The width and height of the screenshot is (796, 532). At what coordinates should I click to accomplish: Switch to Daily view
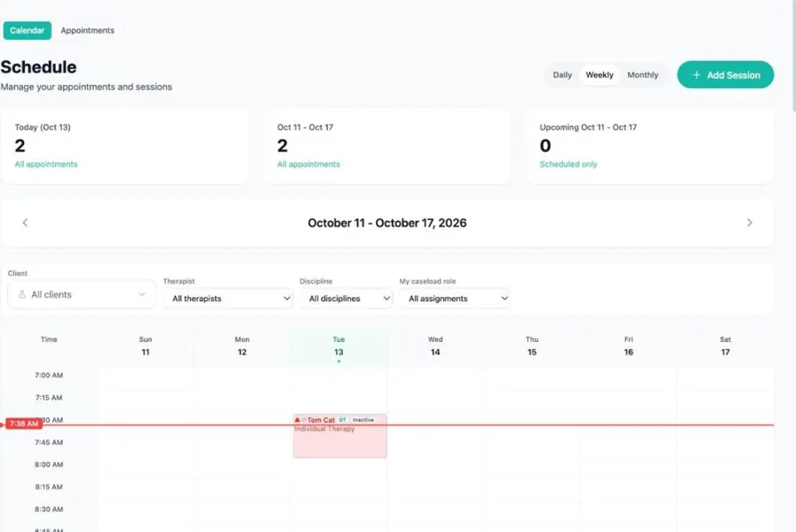click(x=562, y=74)
